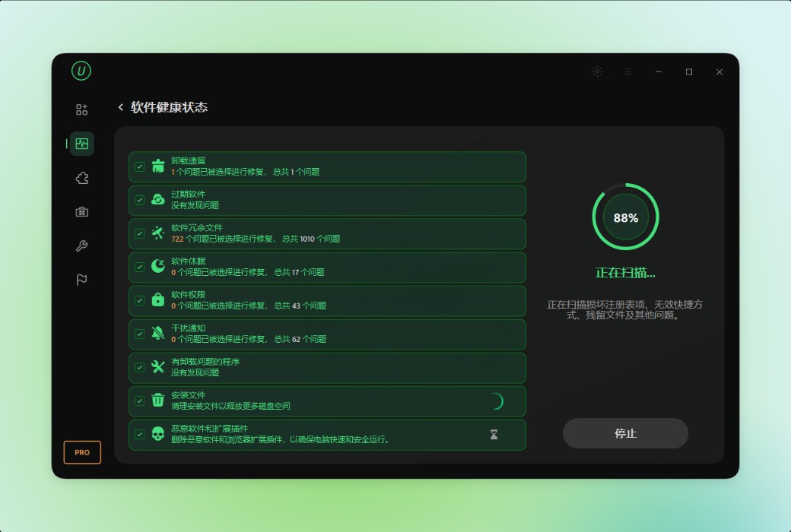Click the 停止 button to stop scanning
This screenshot has width=791, height=532.
(625, 433)
